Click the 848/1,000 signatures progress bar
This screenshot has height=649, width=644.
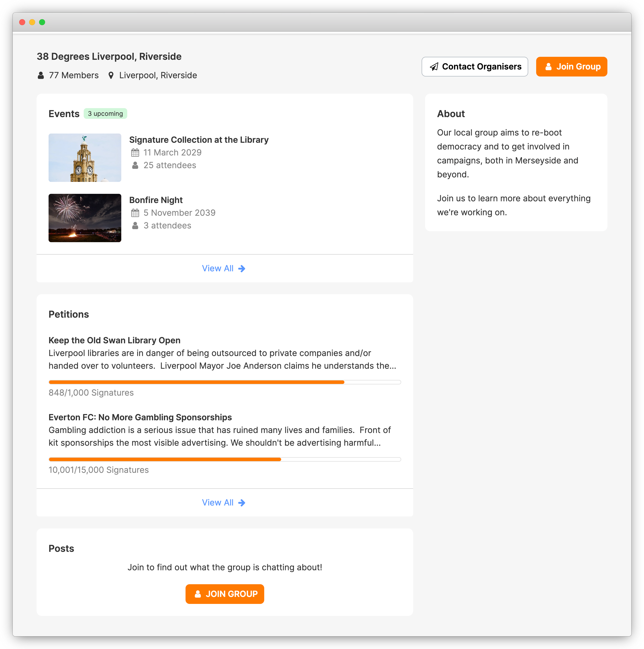pos(225,382)
